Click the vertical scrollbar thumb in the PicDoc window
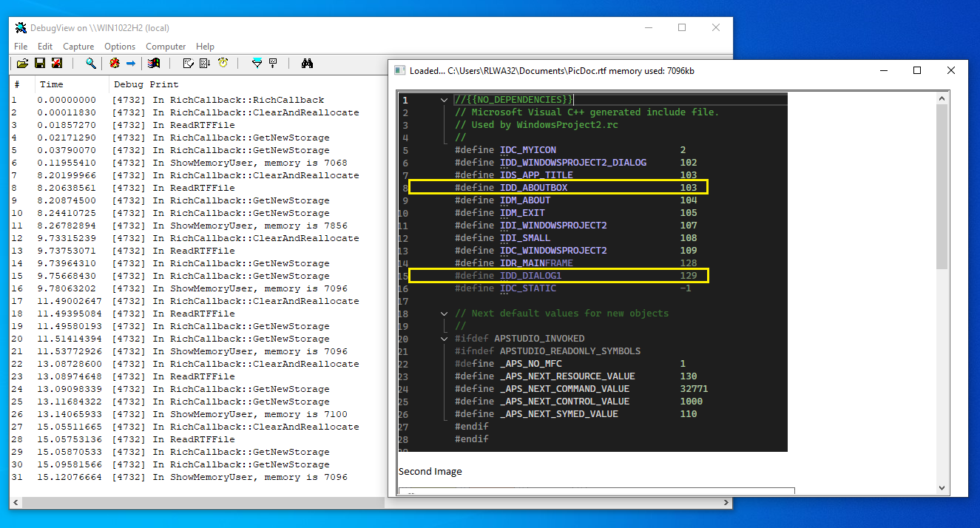 pyautogui.click(x=942, y=187)
